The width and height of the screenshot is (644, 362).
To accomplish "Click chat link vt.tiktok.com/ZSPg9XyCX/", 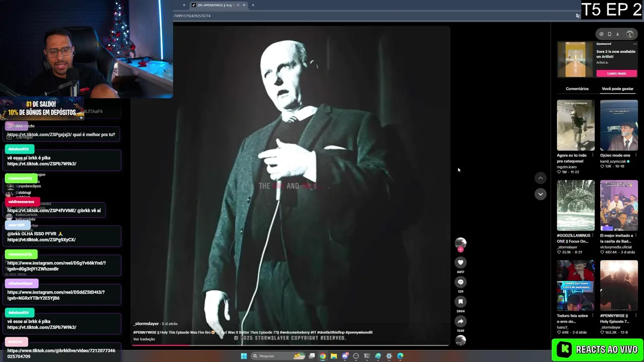I will [x=41, y=240].
